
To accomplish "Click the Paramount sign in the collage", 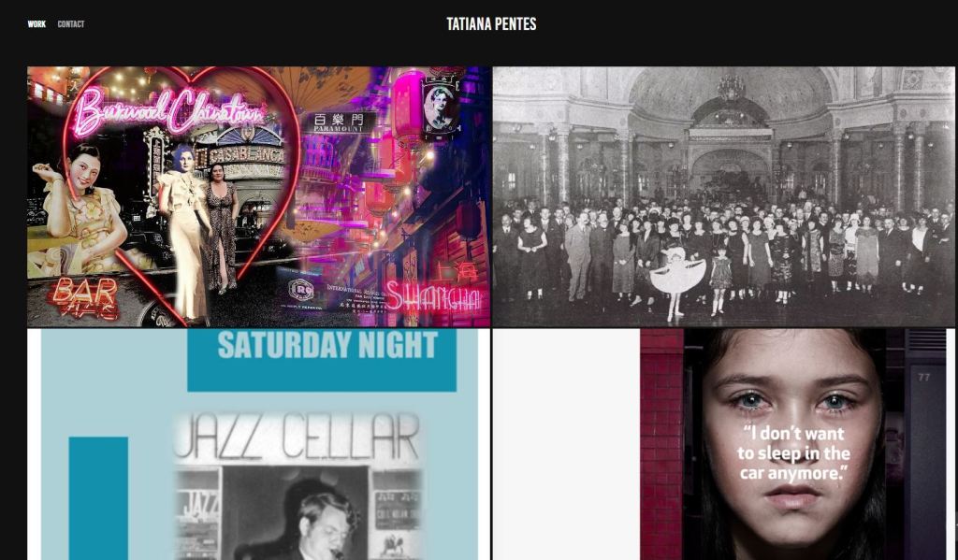I will coord(338,122).
